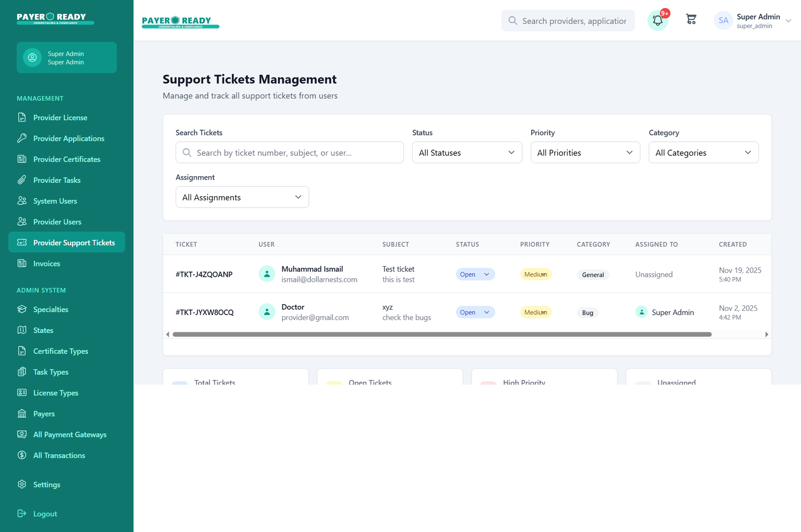Click the PayerReady logo in top header
The image size is (801, 532).
click(180, 22)
